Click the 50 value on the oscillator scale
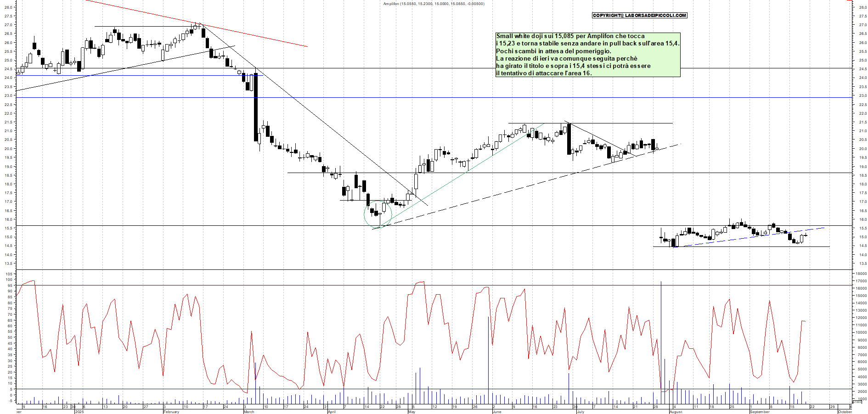This screenshot has width=868, height=414. (x=10, y=337)
